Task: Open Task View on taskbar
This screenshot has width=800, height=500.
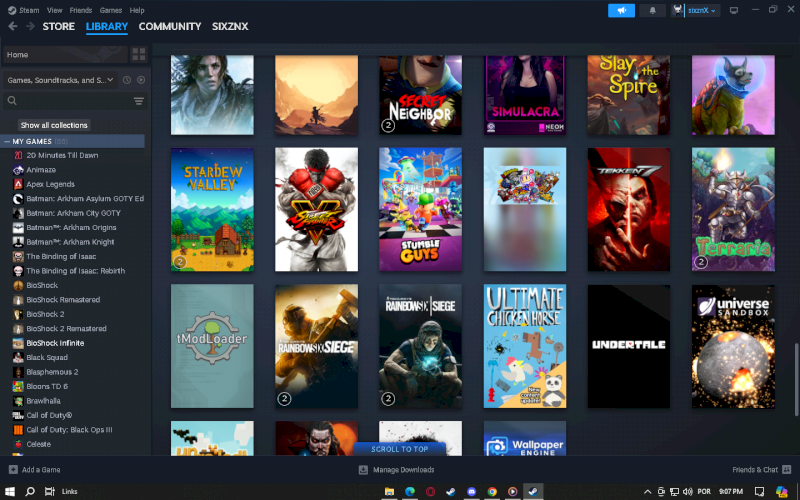Action: click(49, 491)
